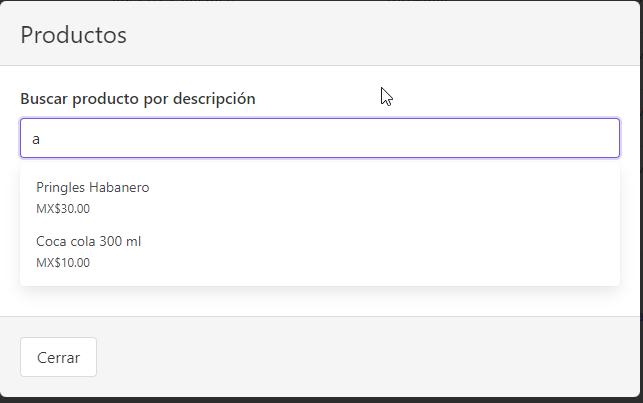This screenshot has height=403, width=643.
Task: Click the "Coca cola 300 ml" name text
Action: pos(88,241)
